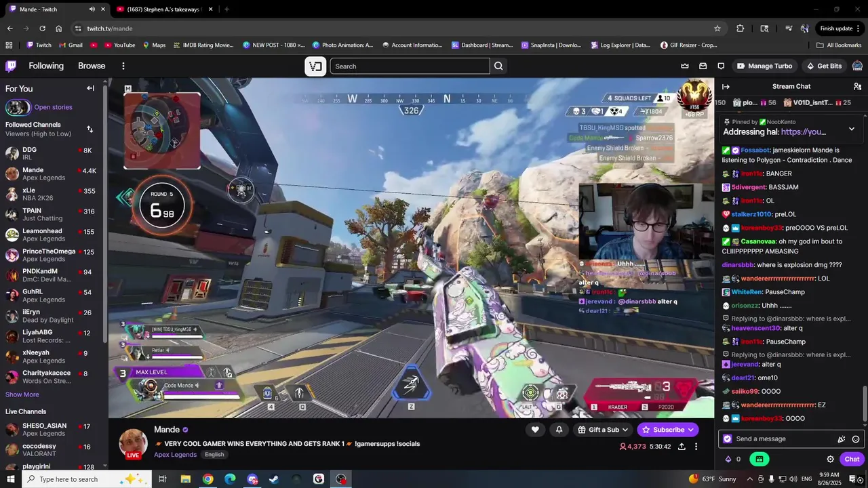Open the Chrome apps grid icon
The image size is (868, 488).
point(9,45)
